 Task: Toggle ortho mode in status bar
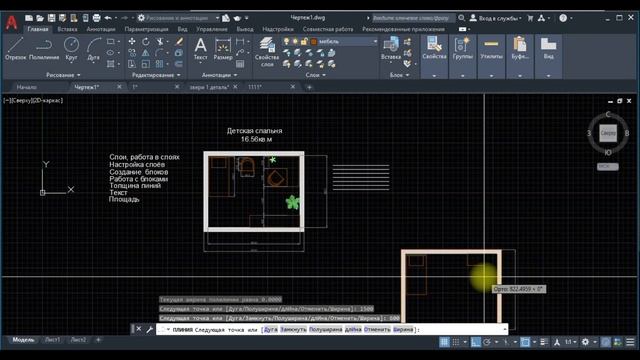click(476, 342)
